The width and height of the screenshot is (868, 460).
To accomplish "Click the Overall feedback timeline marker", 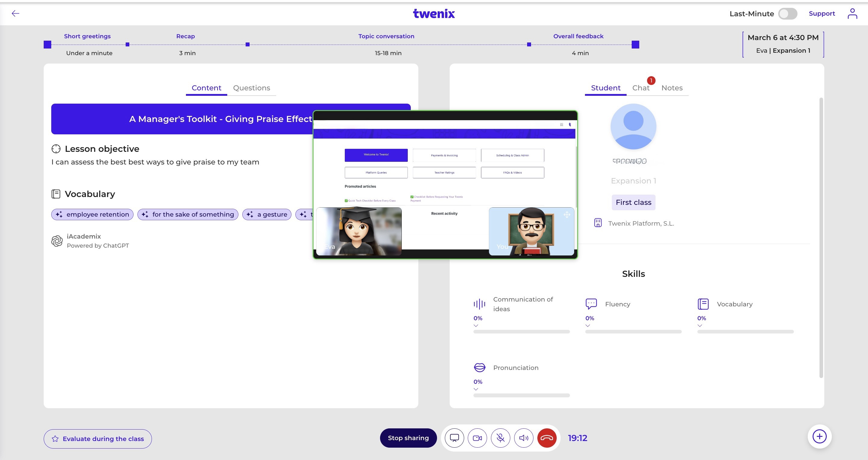I will 529,45.
